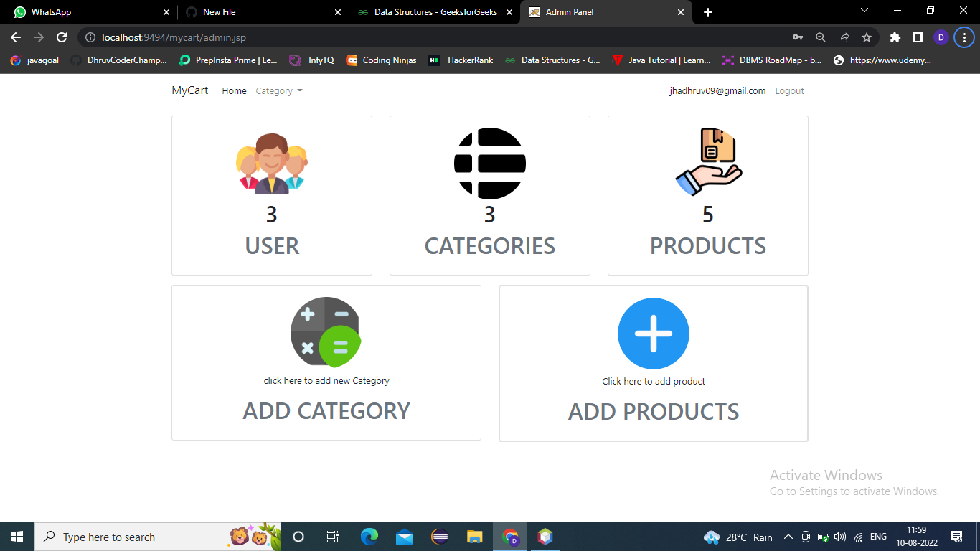Click the black CATEGORIES circle icon
The image size is (980, 551).
[x=489, y=164]
